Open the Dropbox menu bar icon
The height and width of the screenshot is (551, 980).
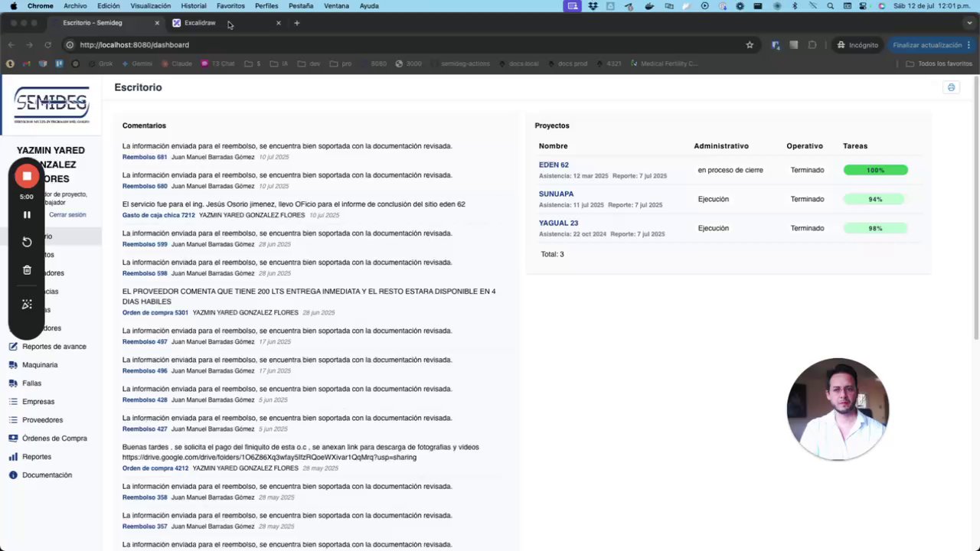pos(593,6)
